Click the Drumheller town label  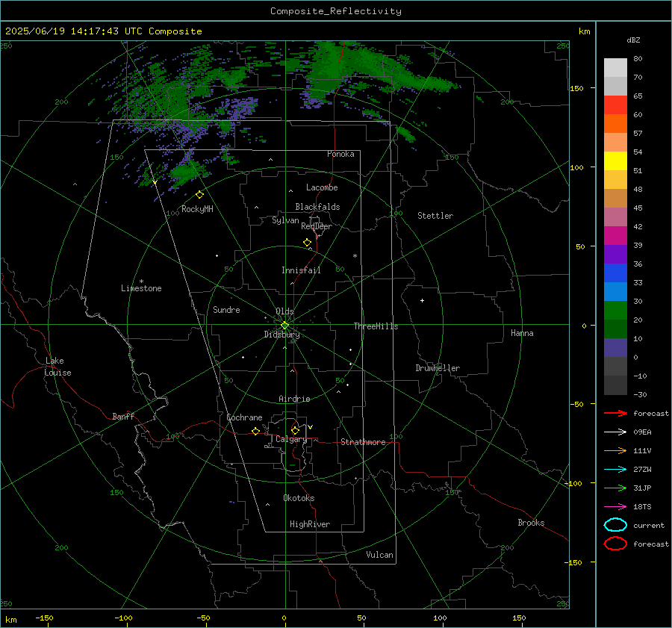(438, 368)
